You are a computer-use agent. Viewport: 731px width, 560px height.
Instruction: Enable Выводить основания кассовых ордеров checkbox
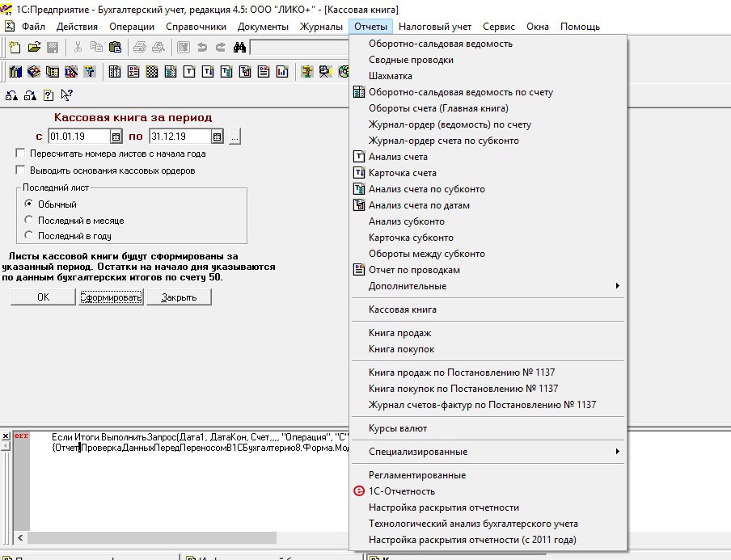point(20,170)
